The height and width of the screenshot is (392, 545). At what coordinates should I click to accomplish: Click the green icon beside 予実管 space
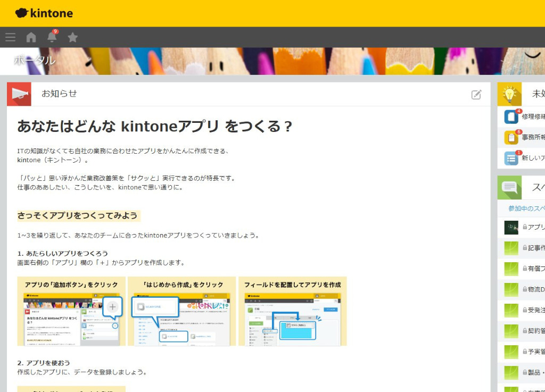point(511,352)
